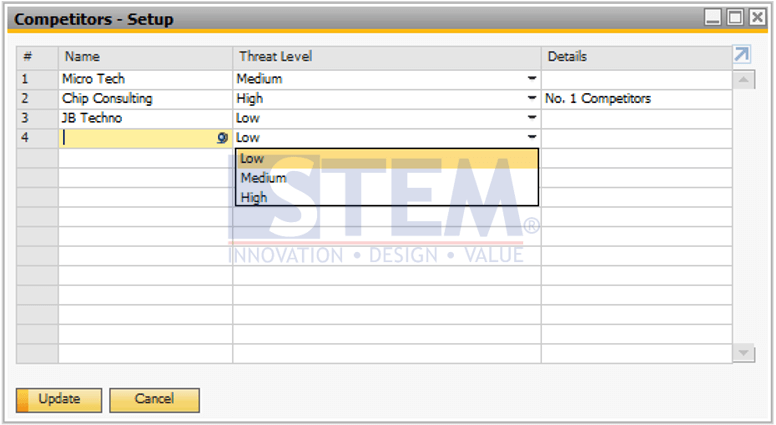Select Low in the dropdown list
Screen dimensions: 776x425
point(387,159)
